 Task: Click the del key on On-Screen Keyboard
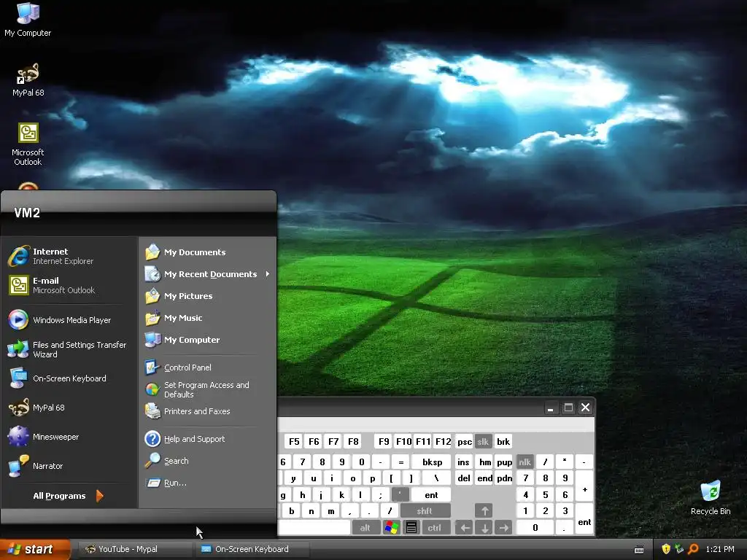tap(463, 478)
